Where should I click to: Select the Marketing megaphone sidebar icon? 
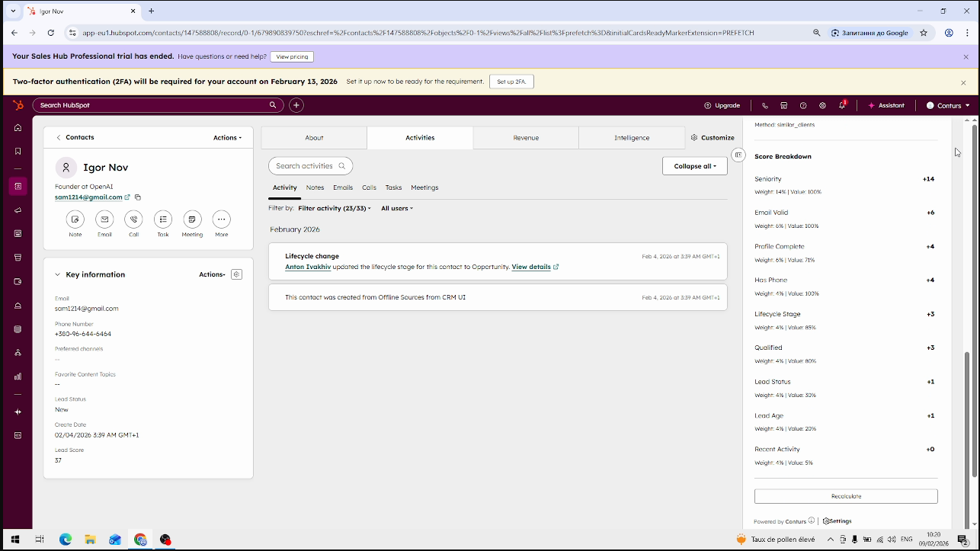[18, 210]
